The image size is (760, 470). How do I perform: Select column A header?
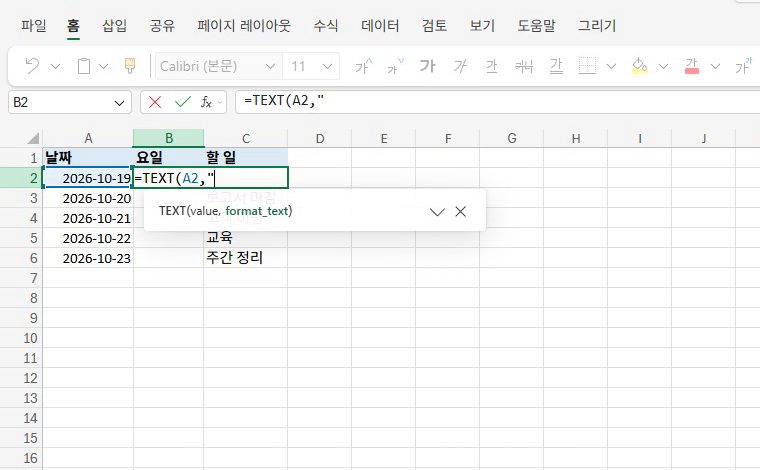[88, 139]
